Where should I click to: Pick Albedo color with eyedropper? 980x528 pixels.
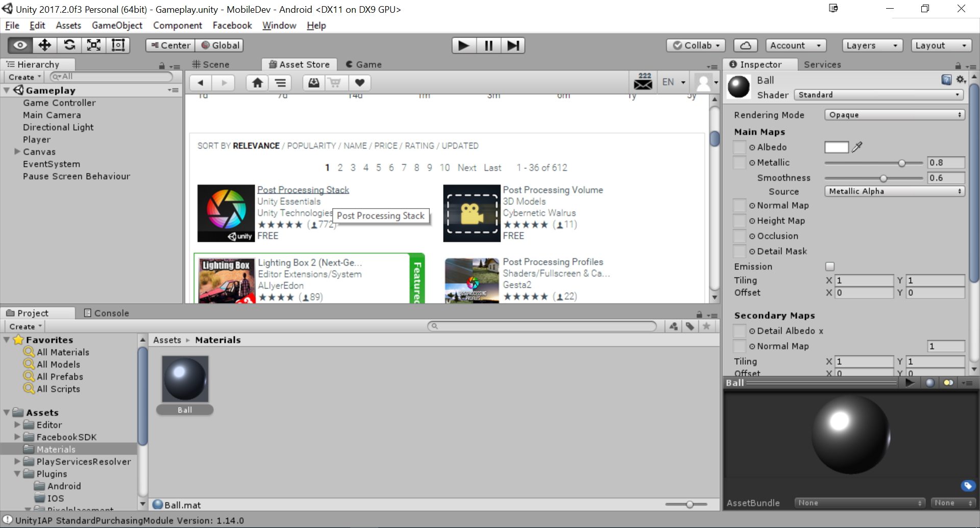coord(857,147)
